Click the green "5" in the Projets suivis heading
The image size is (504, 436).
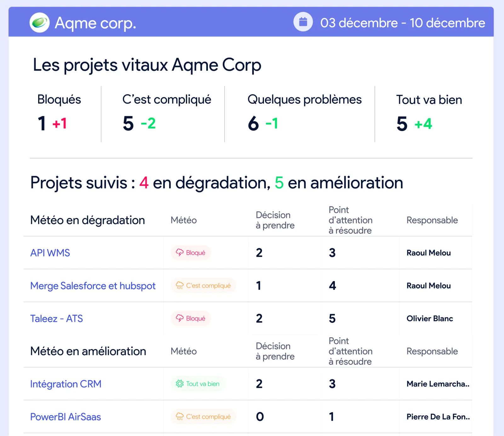pos(279,183)
